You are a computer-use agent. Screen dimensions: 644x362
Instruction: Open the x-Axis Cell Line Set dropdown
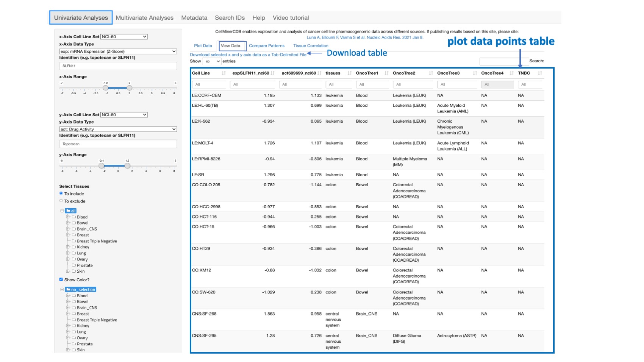point(123,36)
